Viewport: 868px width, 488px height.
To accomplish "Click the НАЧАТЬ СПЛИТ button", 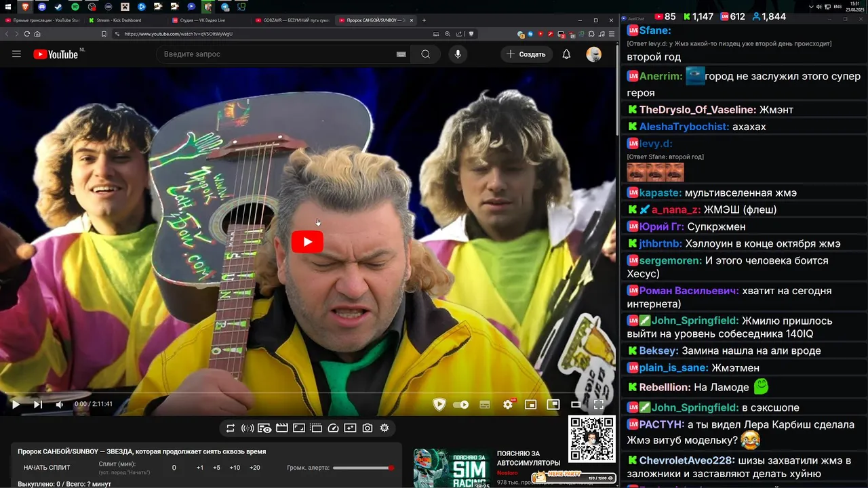I will click(47, 468).
